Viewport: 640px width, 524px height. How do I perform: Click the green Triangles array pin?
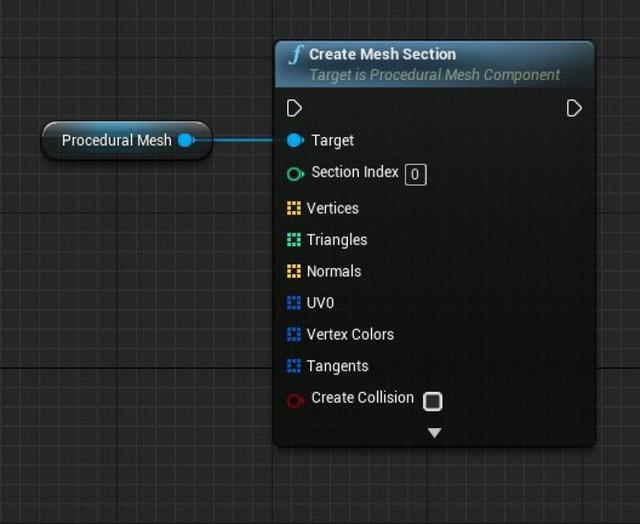[x=294, y=240]
